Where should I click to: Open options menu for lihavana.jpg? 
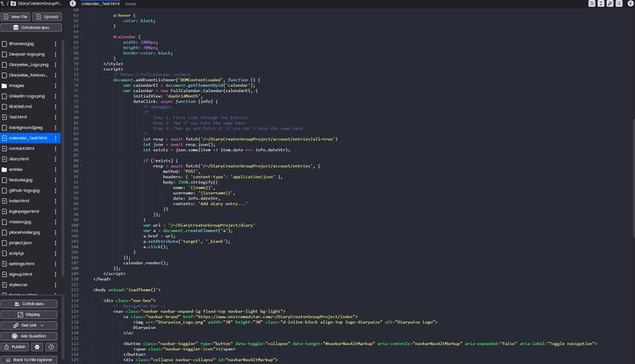[x=55, y=44]
